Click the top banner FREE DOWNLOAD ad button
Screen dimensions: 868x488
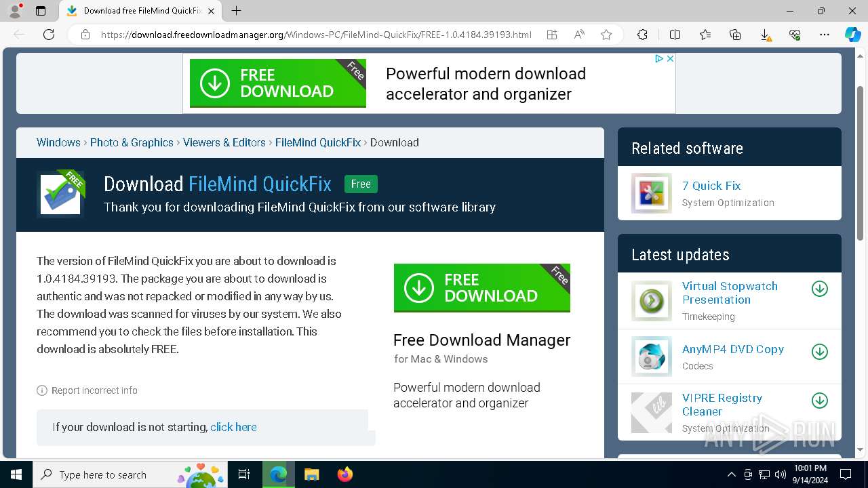tap(278, 83)
